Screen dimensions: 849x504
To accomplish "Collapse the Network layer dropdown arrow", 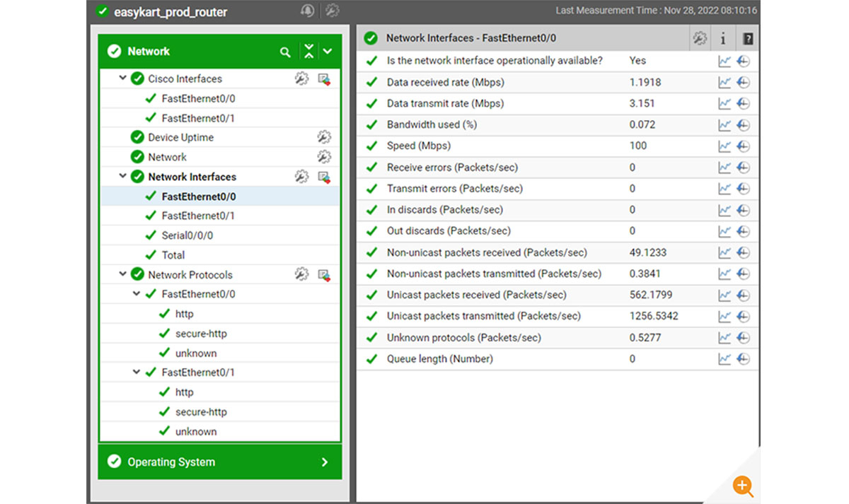I will coord(328,52).
